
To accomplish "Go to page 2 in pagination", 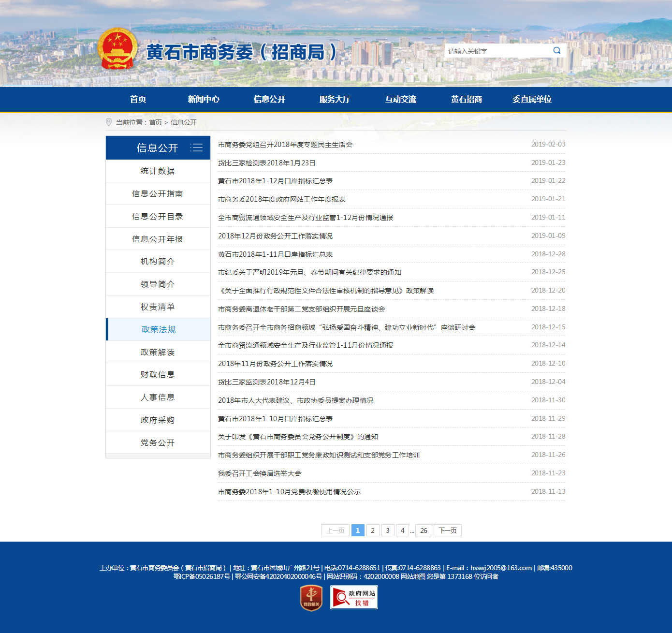I will click(x=372, y=530).
